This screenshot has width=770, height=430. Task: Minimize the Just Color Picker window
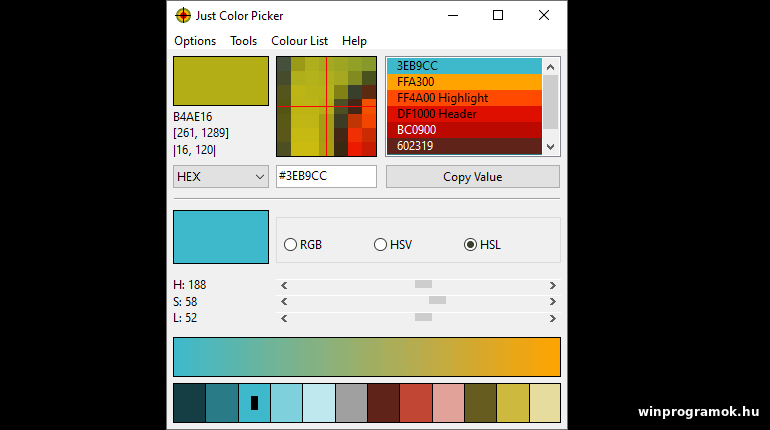click(x=453, y=15)
